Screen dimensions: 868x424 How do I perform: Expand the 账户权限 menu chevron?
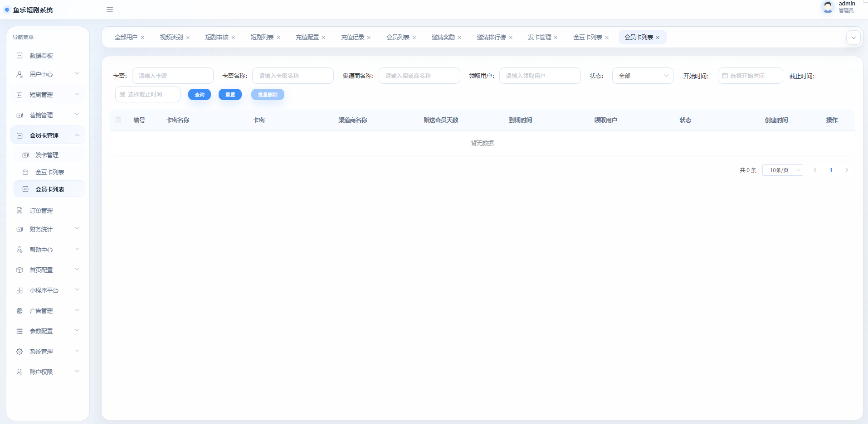click(77, 371)
